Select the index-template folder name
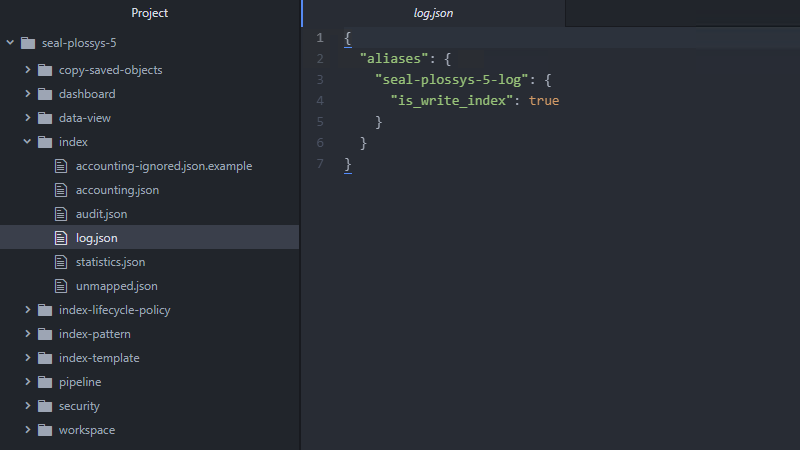Viewport: 800px width, 450px height. click(x=99, y=358)
